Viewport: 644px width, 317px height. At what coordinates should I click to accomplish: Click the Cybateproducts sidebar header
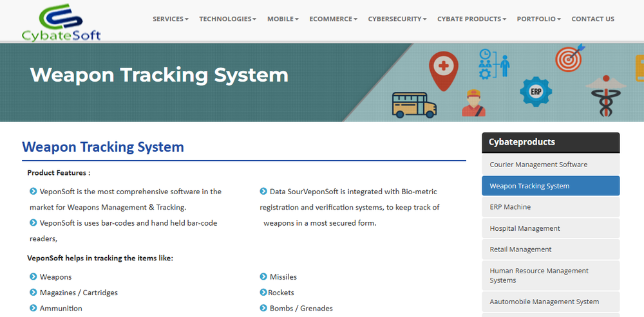click(x=551, y=142)
